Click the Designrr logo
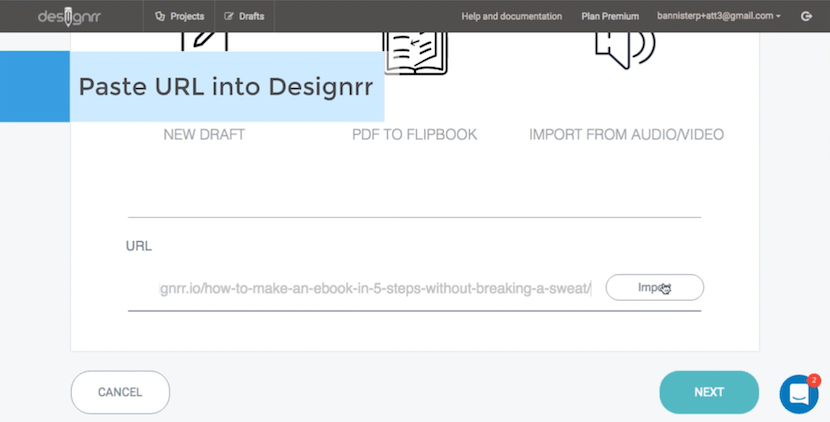Image resolution: width=830 pixels, height=422 pixels. point(69,16)
